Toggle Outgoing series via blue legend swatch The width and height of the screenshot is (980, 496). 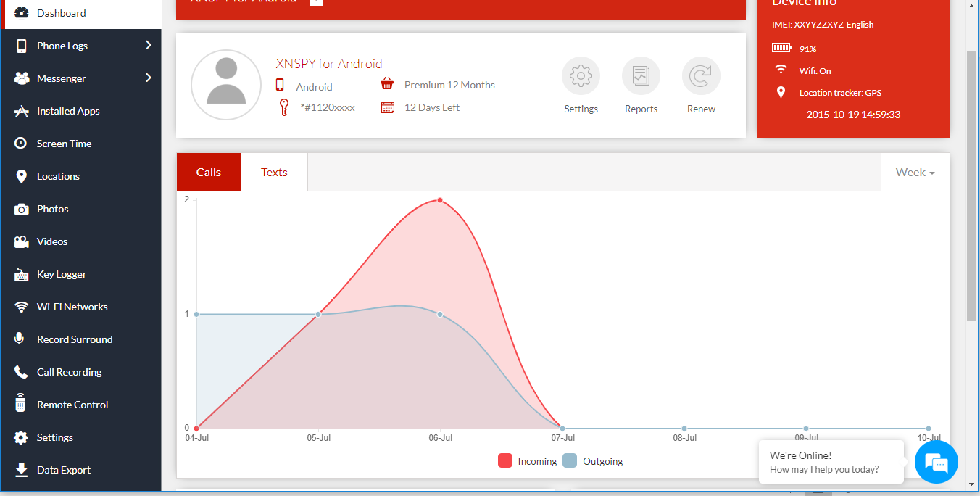coord(570,460)
